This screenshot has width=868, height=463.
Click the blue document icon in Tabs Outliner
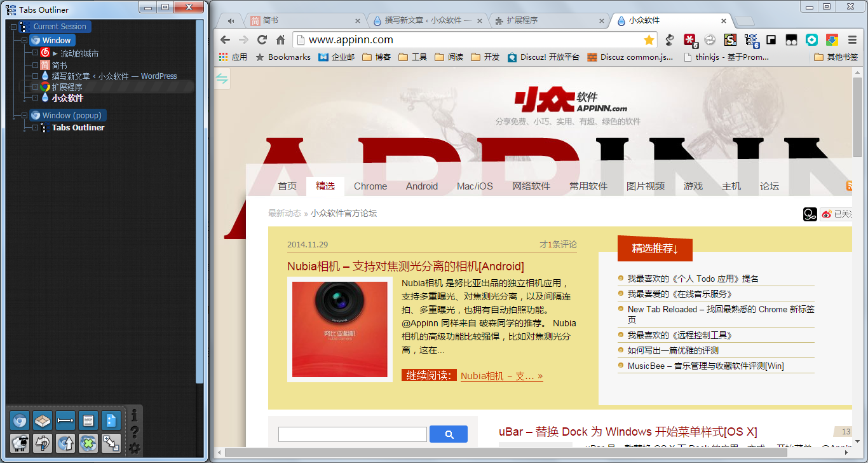[111, 420]
